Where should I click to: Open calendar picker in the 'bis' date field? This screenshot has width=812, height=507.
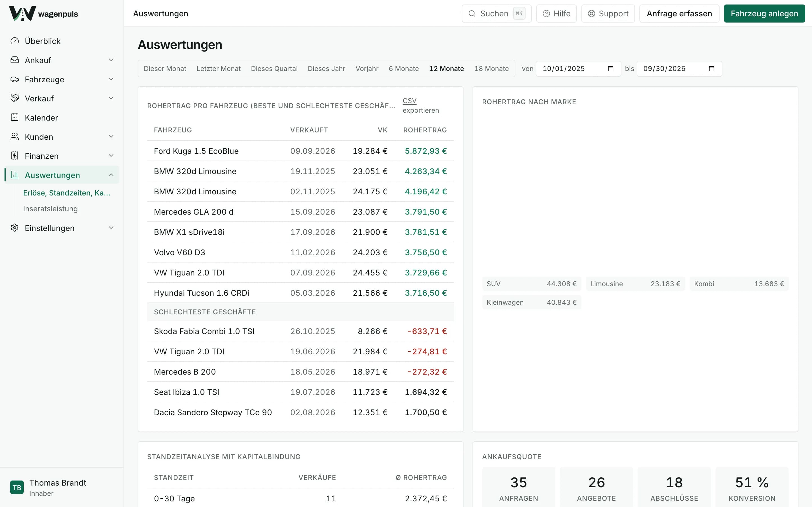[711, 69]
